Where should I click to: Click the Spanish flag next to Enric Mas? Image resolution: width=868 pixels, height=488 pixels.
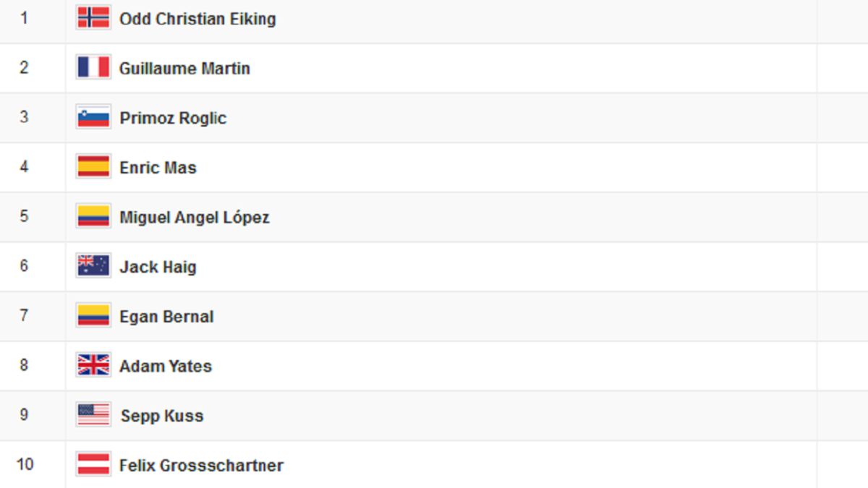point(93,167)
